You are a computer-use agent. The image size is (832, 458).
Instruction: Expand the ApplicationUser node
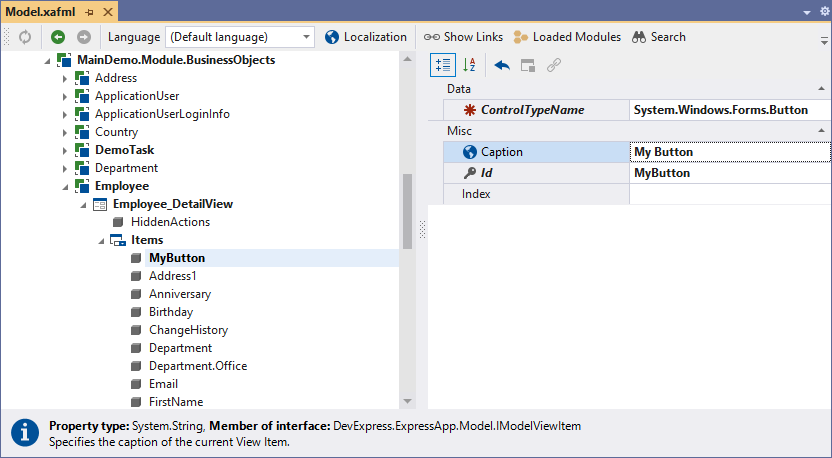65,97
